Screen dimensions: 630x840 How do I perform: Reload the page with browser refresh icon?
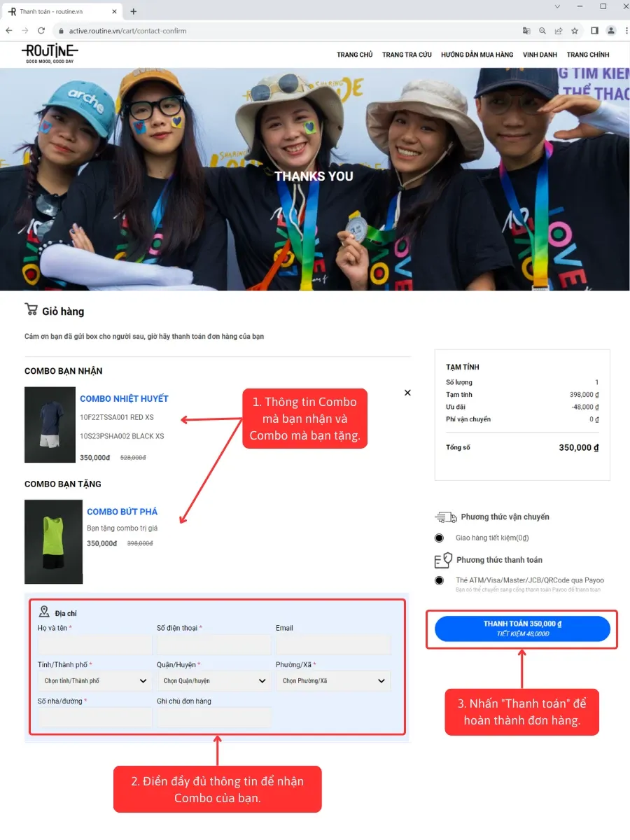click(x=41, y=31)
